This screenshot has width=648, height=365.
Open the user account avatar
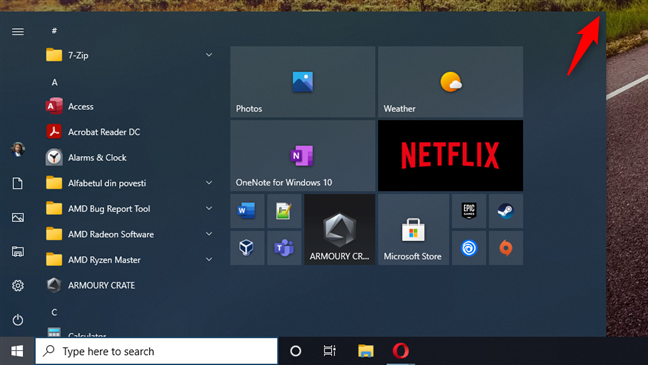point(18,149)
